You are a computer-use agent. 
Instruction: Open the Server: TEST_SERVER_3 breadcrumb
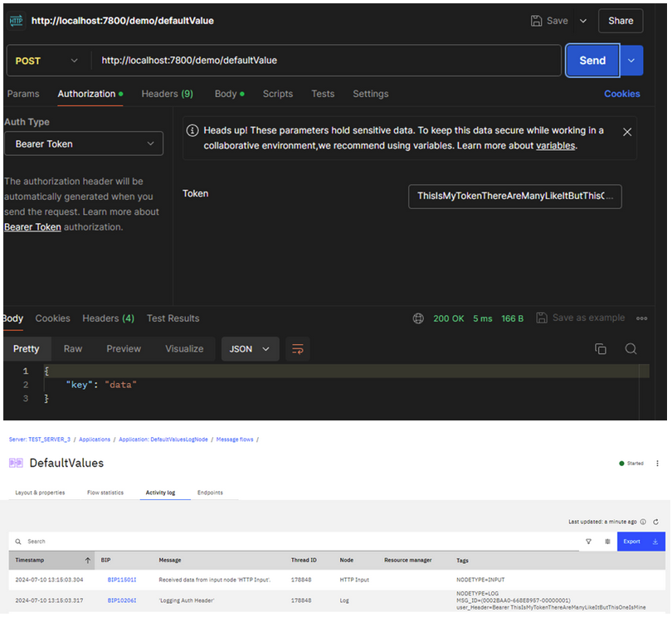[40, 440]
